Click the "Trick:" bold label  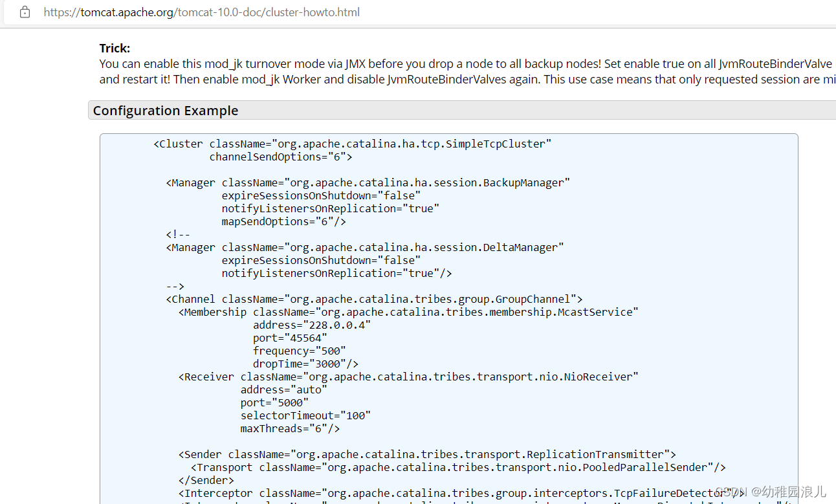coord(115,48)
